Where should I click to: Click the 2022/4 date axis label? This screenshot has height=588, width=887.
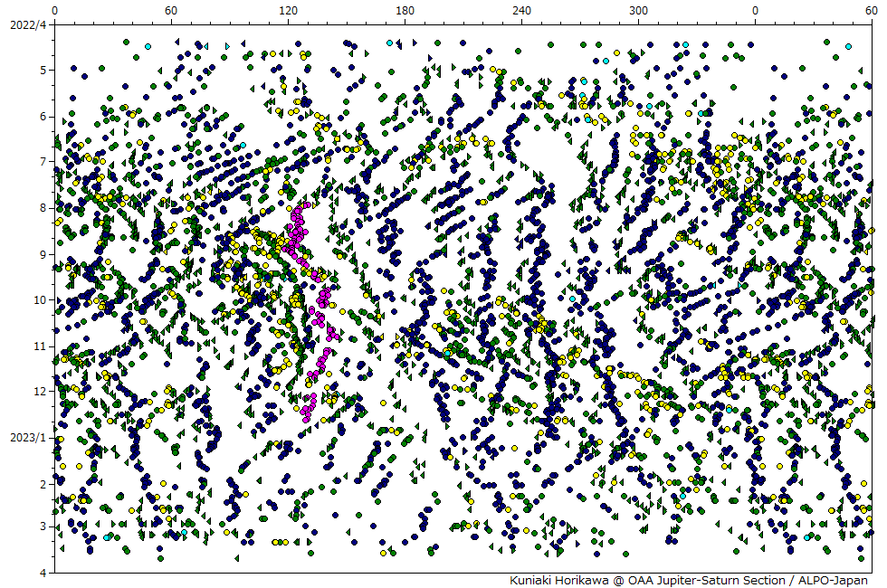pos(28,25)
